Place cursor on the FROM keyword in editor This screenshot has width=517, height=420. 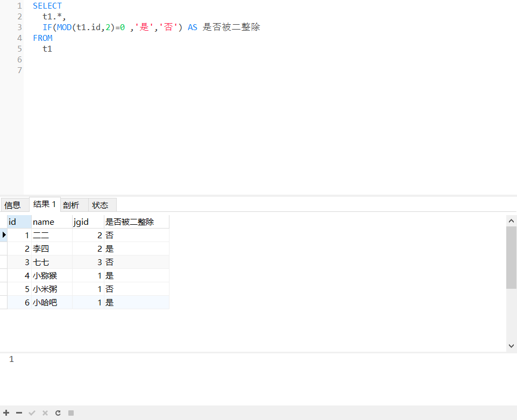click(x=43, y=38)
